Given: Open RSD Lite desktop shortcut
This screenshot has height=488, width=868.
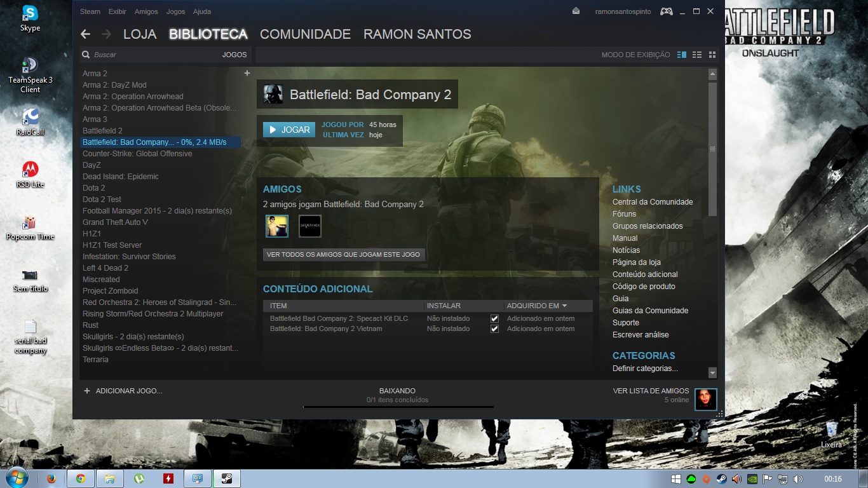Looking at the screenshot, I should click(30, 174).
